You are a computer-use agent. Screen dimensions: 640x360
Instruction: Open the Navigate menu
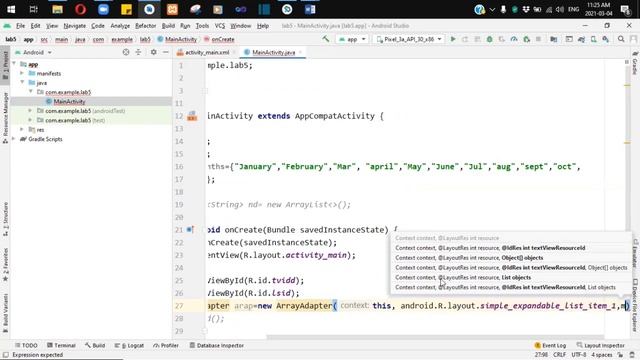(x=75, y=26)
